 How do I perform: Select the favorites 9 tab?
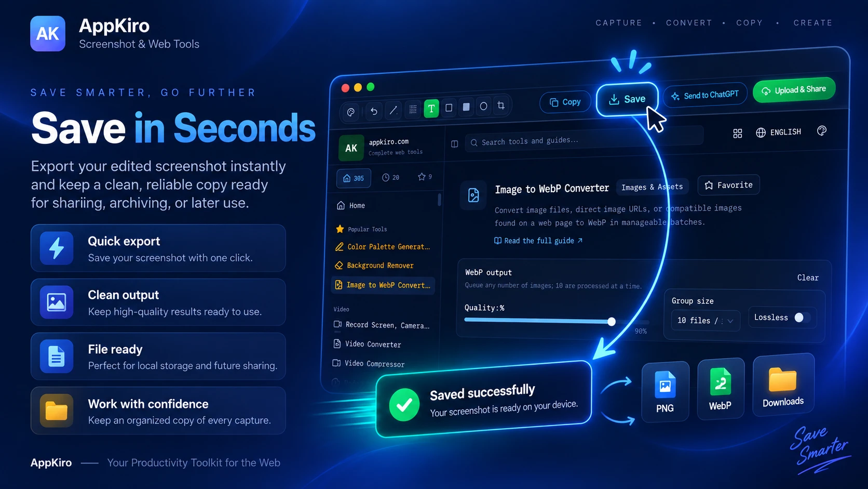click(425, 177)
